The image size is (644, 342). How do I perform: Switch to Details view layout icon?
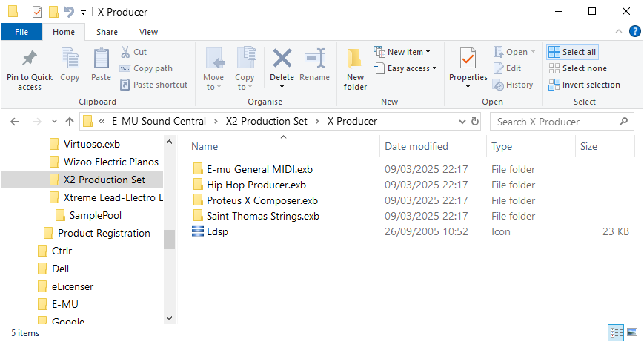point(616,332)
